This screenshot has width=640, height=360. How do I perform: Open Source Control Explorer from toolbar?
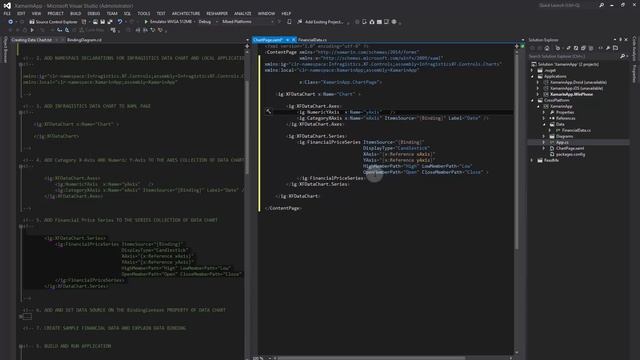53,22
